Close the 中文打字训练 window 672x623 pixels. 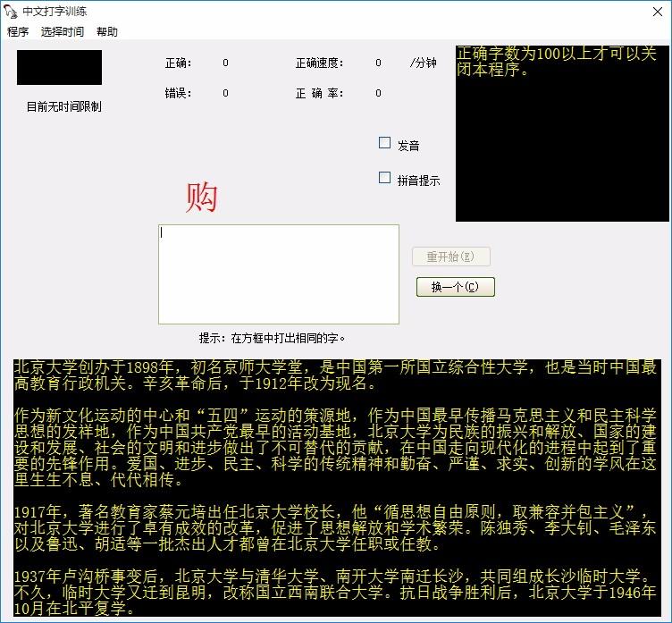click(651, 11)
